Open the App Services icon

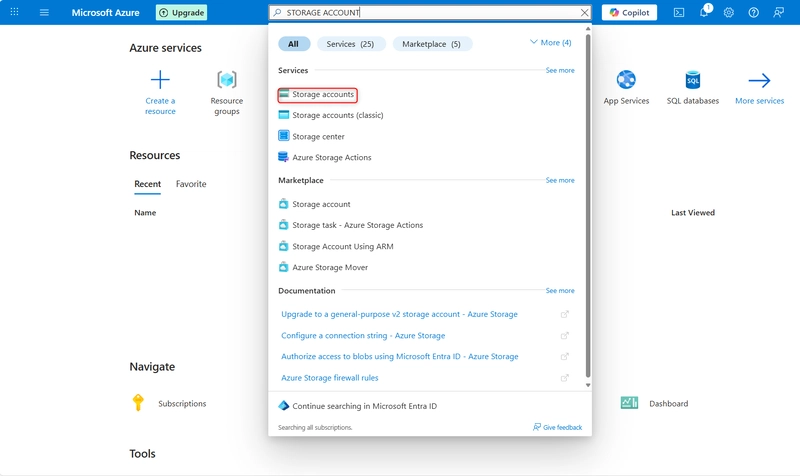pos(626,81)
